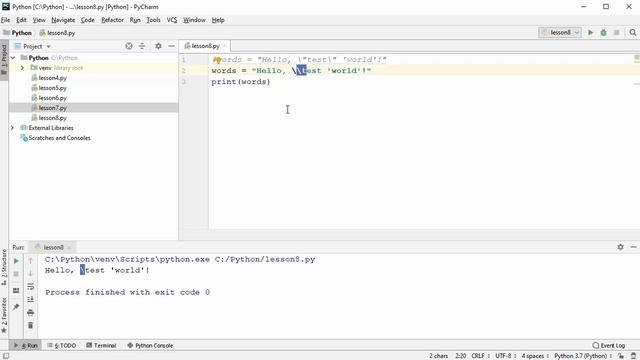Hide the Run panel with minus icon

(x=633, y=247)
